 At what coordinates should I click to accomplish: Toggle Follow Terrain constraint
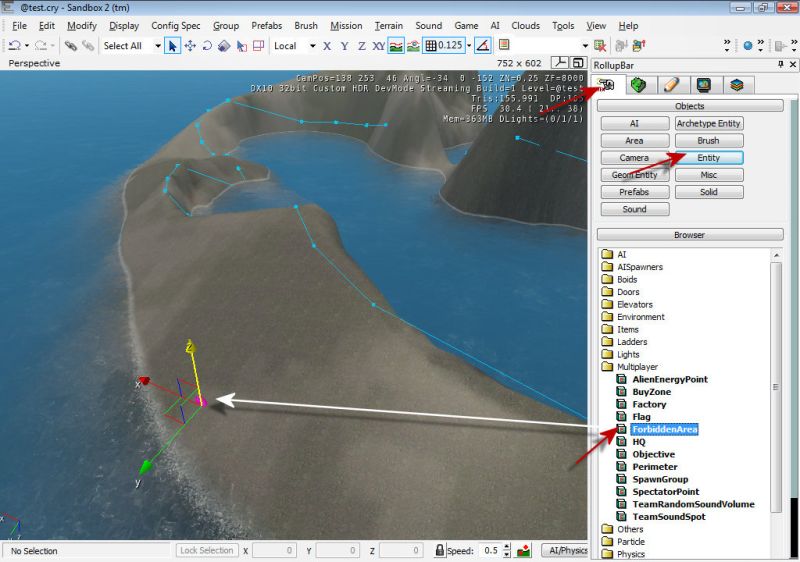(396, 45)
